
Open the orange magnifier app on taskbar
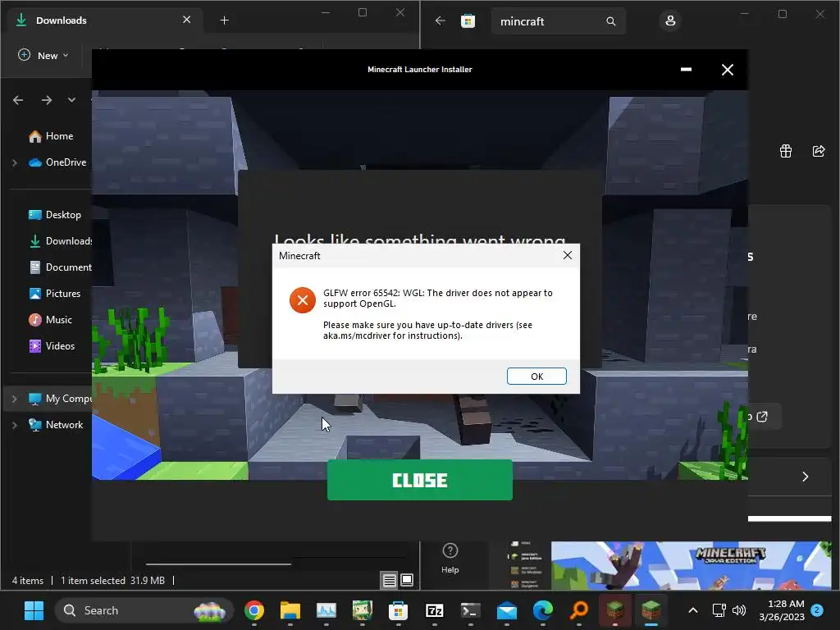click(x=579, y=610)
